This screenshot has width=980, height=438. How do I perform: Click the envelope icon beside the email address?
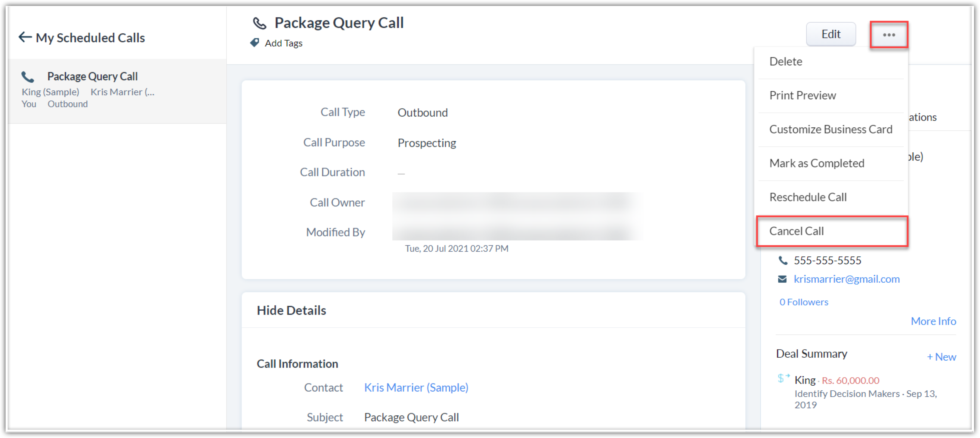pos(782,279)
